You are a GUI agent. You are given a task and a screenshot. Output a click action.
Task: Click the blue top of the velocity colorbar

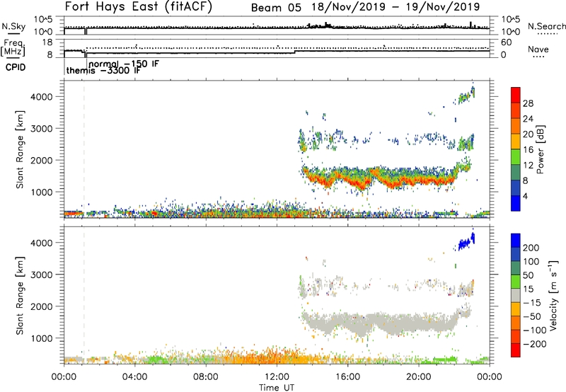click(x=516, y=241)
